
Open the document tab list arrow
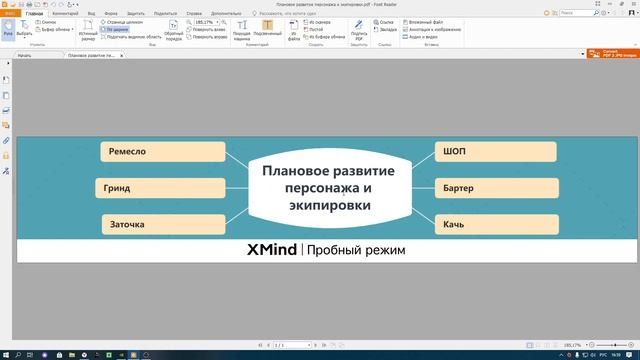[x=582, y=54]
